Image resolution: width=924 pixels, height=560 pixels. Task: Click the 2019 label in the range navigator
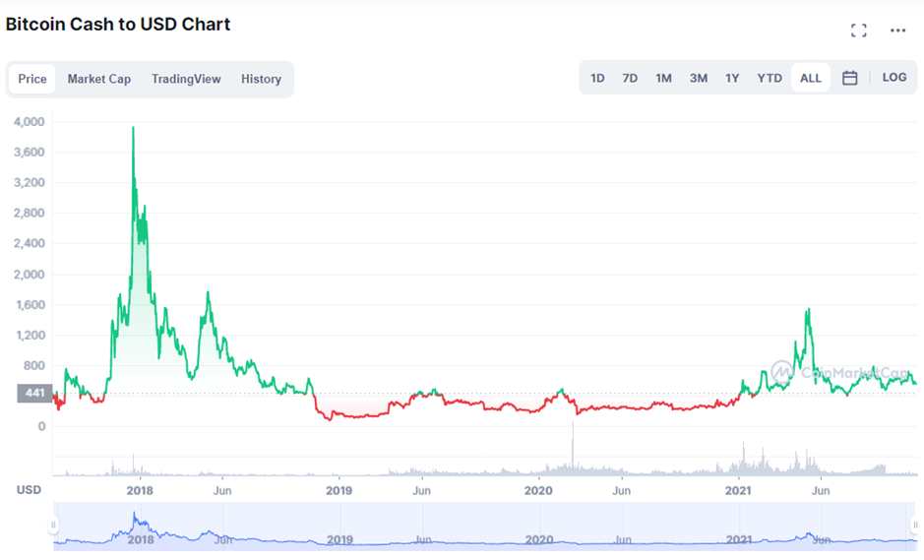(x=339, y=539)
